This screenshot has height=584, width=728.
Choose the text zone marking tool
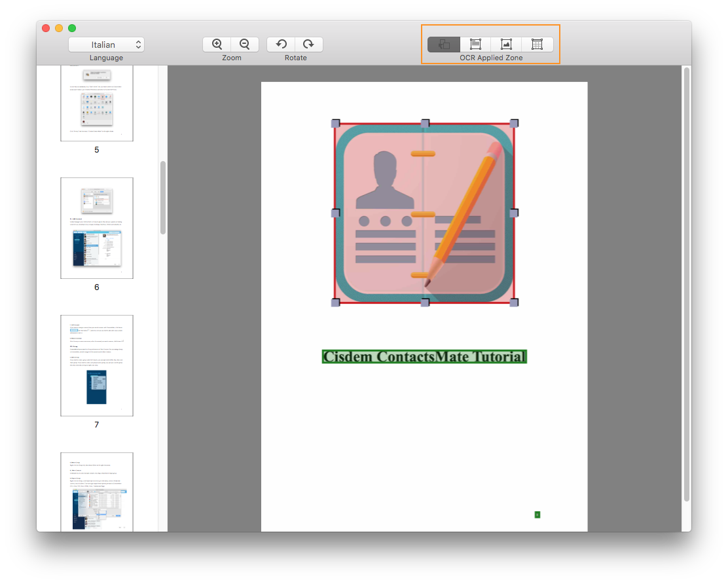click(475, 45)
